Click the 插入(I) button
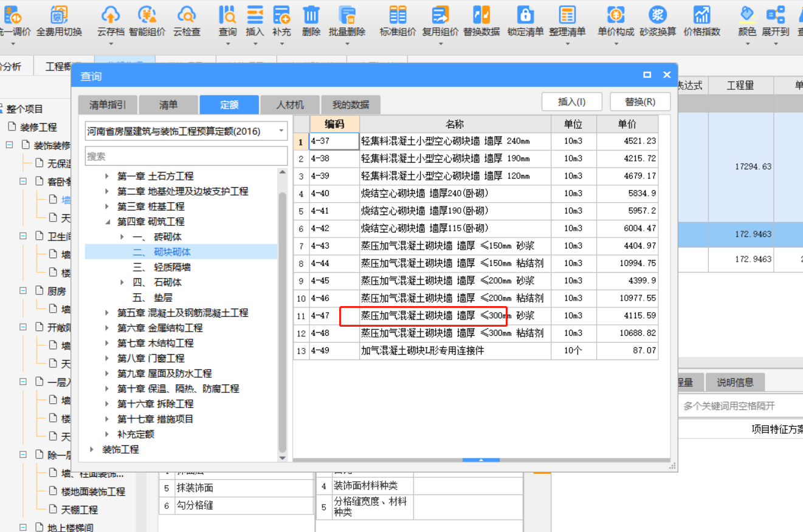 [x=572, y=101]
